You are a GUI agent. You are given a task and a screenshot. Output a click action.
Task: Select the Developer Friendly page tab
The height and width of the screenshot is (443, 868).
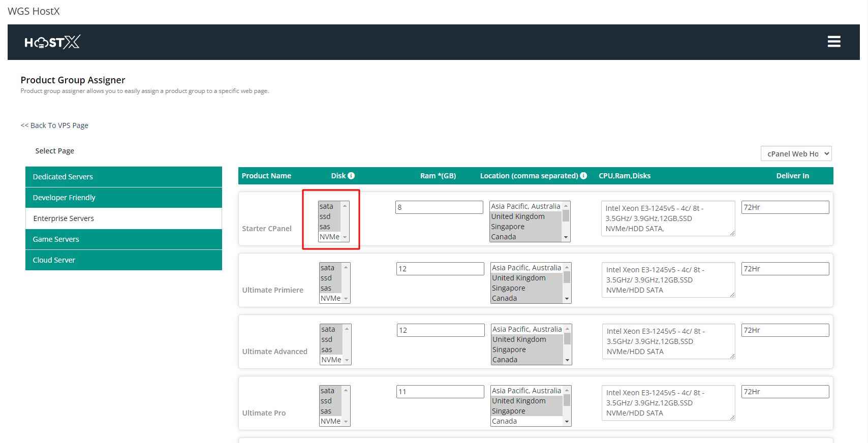point(123,198)
